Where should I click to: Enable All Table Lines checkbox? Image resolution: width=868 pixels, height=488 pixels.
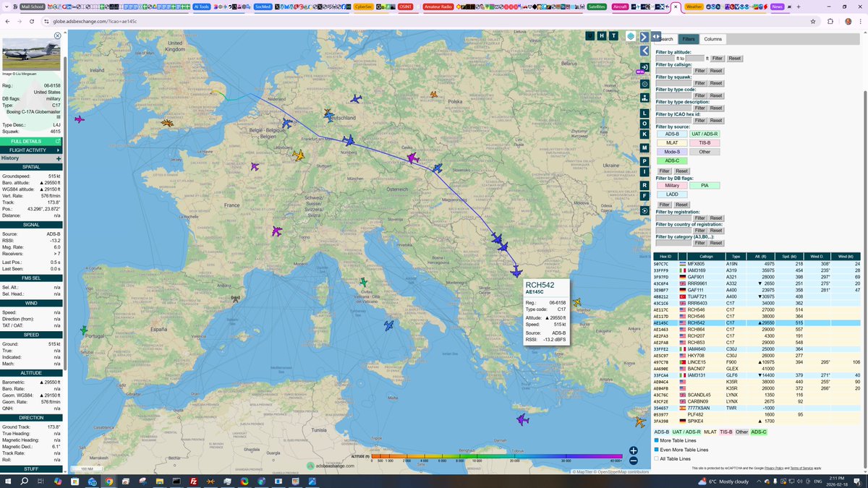point(657,458)
